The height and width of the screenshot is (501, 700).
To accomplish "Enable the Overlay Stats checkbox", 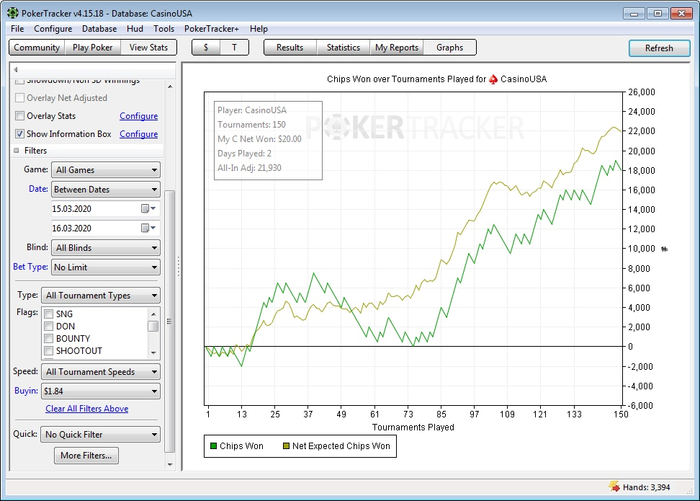I will pos(20,116).
